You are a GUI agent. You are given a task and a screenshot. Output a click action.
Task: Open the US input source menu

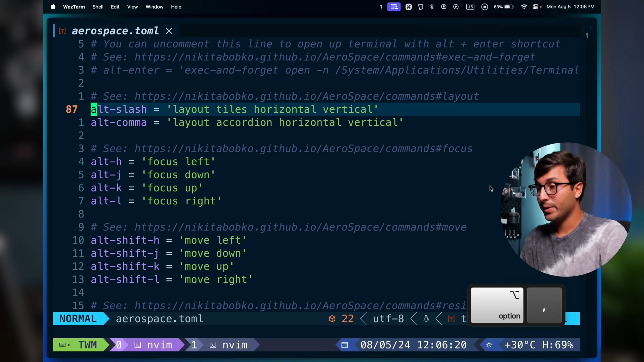(x=470, y=7)
